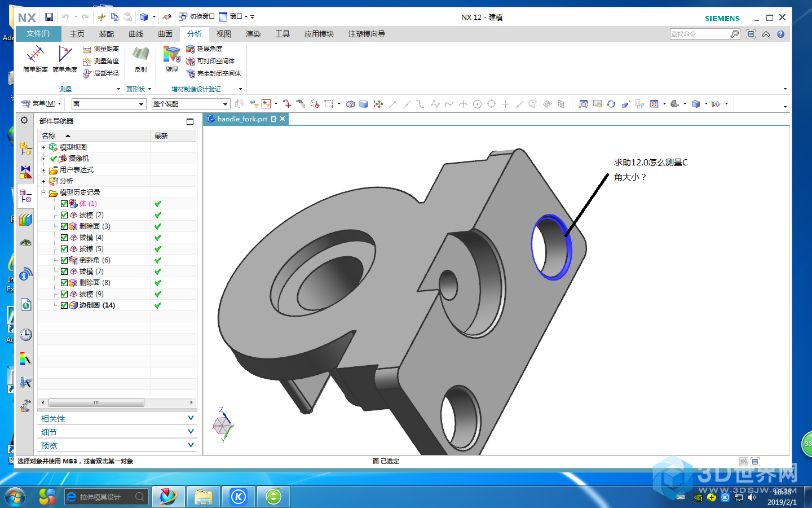
Task: Switch to the 应用模块 ribbon tab
Action: [x=319, y=34]
